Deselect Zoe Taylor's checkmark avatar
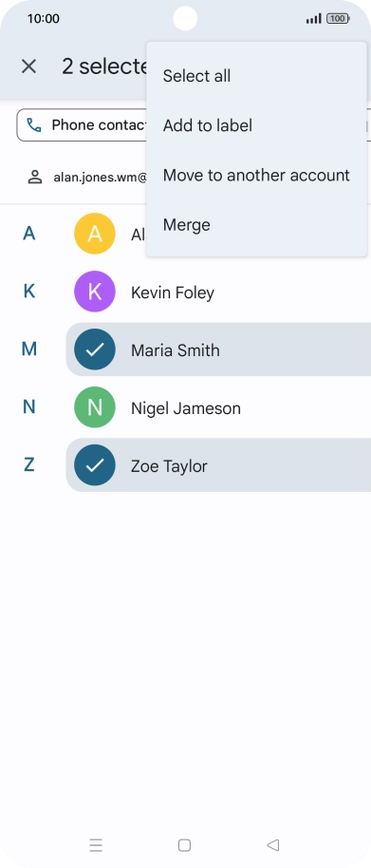This screenshot has height=868, width=371. [95, 465]
